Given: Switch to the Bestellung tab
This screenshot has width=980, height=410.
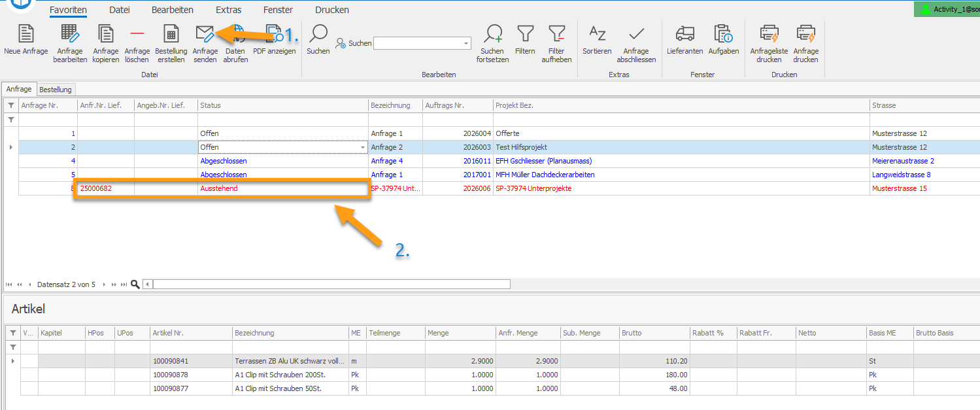Looking at the screenshot, I should pyautogui.click(x=56, y=89).
